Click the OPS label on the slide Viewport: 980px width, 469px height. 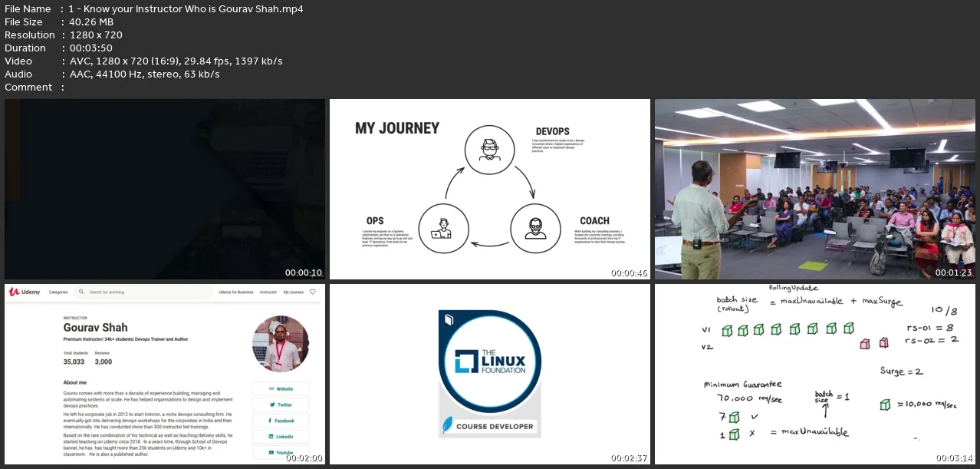(x=375, y=221)
